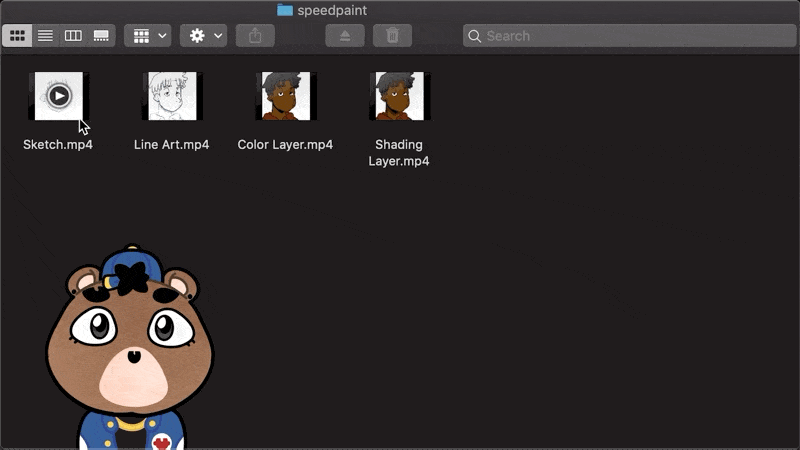Viewport: 800px width, 450px height.
Task: Select the Sketch.mp4 thumbnail
Action: click(59, 96)
